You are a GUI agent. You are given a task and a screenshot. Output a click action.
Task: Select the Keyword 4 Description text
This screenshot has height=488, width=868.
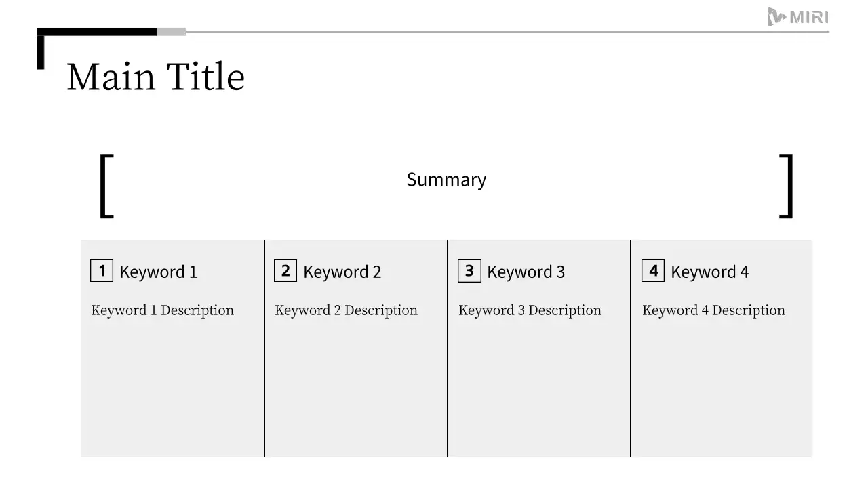tap(714, 310)
